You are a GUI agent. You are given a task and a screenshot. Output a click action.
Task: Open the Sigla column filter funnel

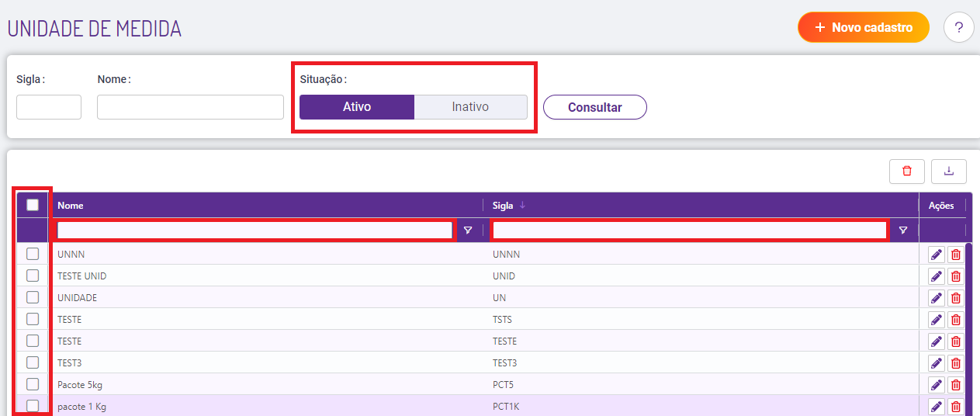pos(902,231)
